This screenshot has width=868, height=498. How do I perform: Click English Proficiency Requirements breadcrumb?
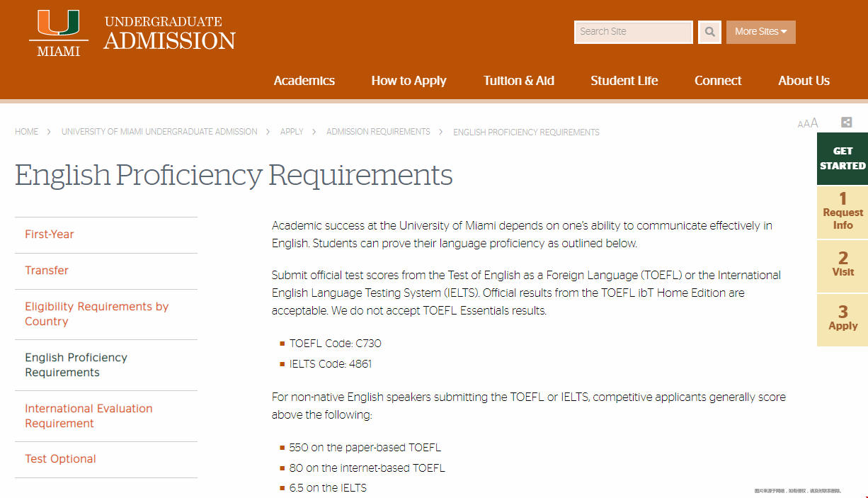[x=526, y=132]
